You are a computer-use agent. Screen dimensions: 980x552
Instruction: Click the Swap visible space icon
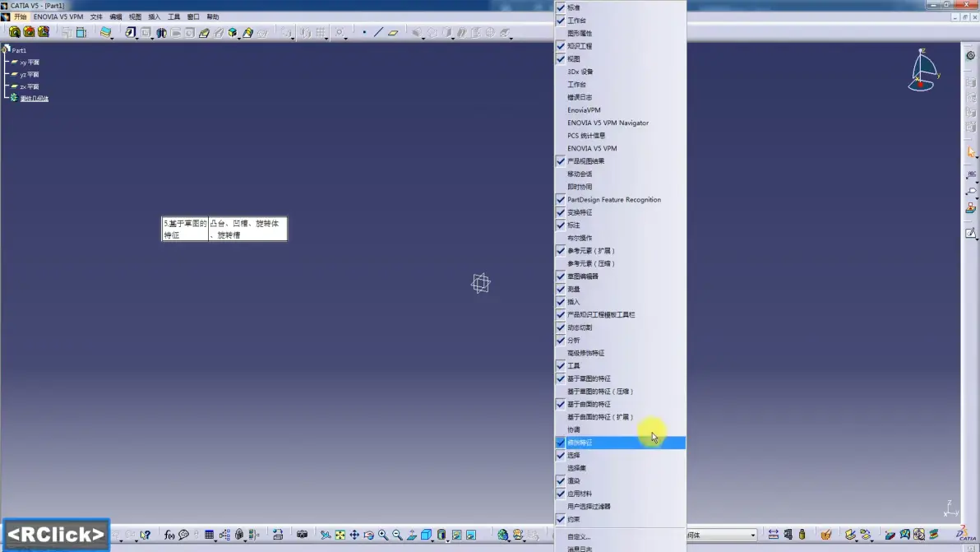(x=471, y=535)
